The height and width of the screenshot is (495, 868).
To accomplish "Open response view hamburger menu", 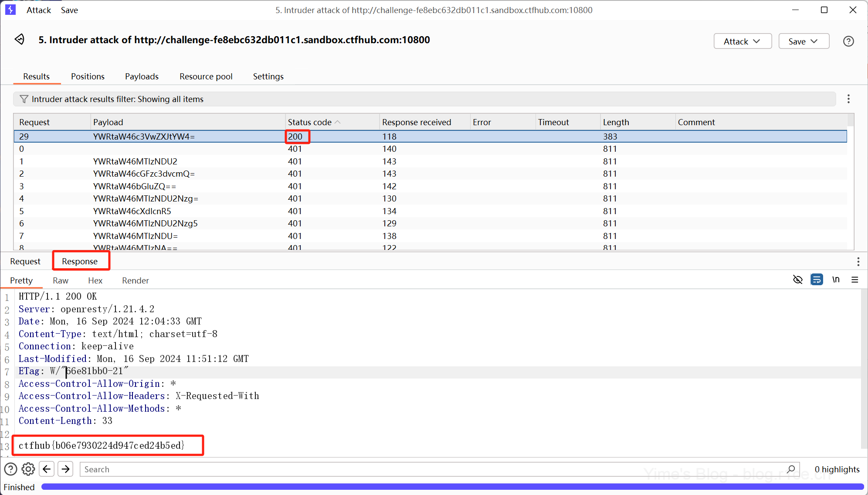I will (x=854, y=280).
